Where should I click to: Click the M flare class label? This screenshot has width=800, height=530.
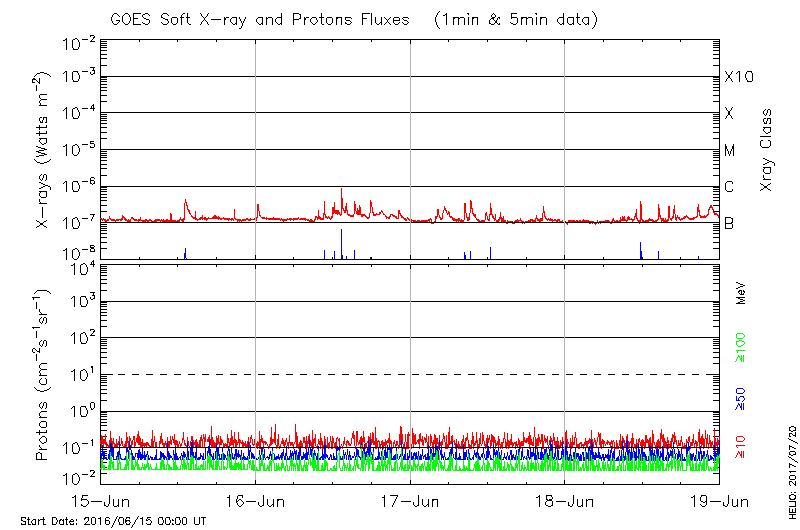(730, 151)
